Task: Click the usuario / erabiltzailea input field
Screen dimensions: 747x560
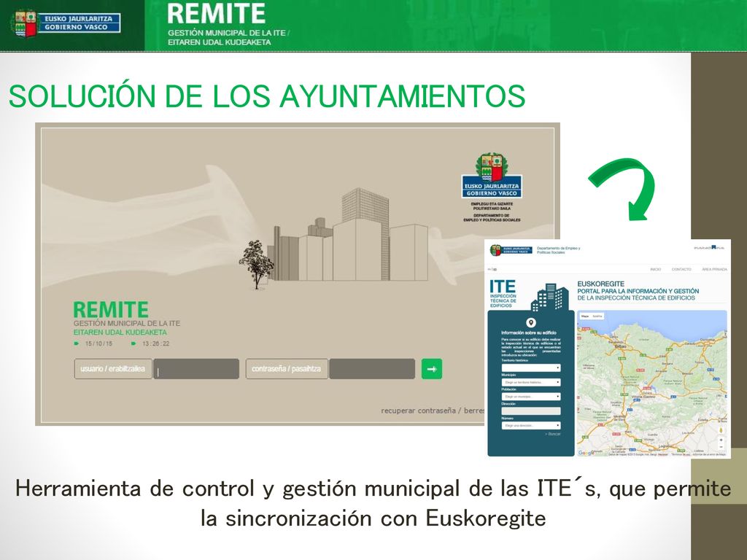Action: pyautogui.click(x=196, y=369)
